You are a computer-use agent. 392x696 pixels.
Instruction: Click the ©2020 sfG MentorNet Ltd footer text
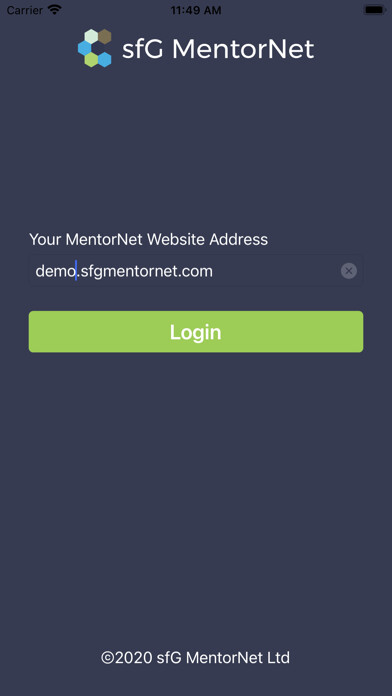click(195, 657)
